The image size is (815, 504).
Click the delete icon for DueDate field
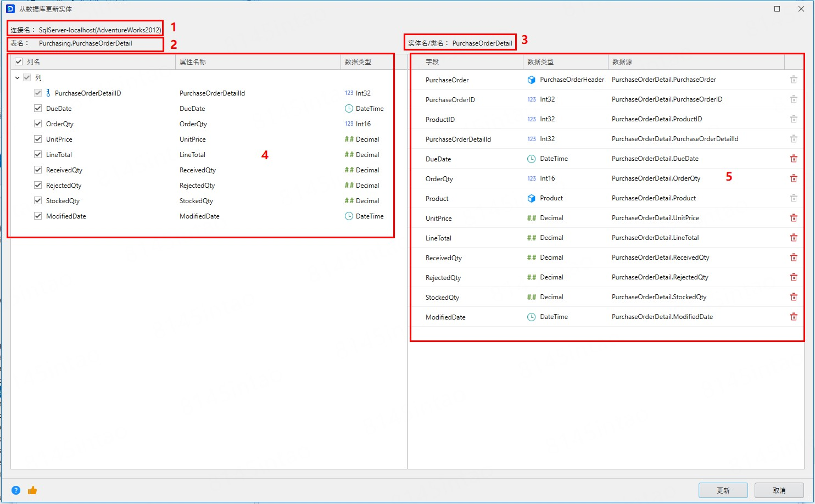pos(794,159)
